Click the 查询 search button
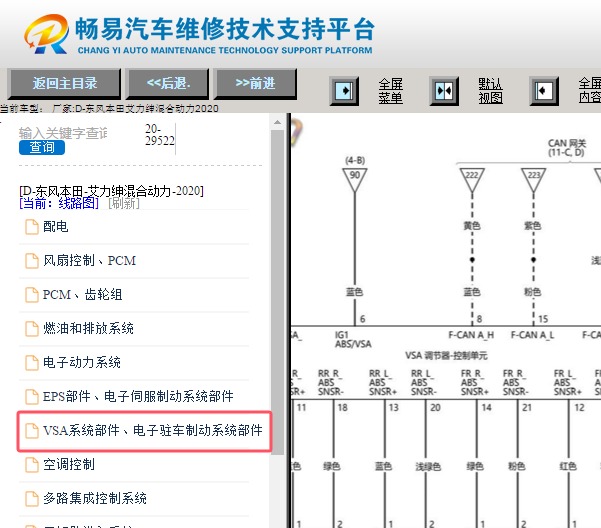Image resolution: width=601 pixels, height=528 pixels. tap(42, 148)
